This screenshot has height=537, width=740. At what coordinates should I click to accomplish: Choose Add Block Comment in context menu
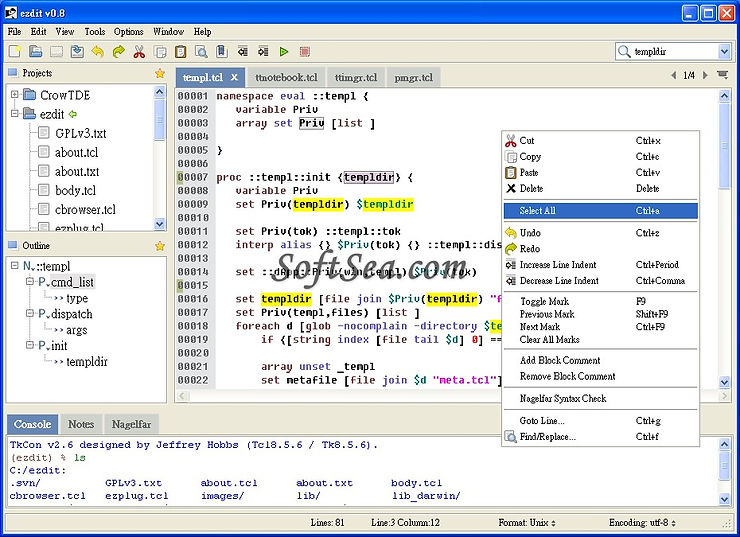[600, 361]
